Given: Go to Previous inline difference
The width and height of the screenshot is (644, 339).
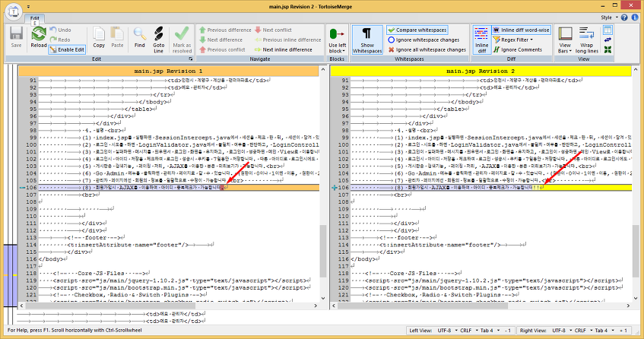Looking at the screenshot, I should pyautogui.click(x=287, y=40).
